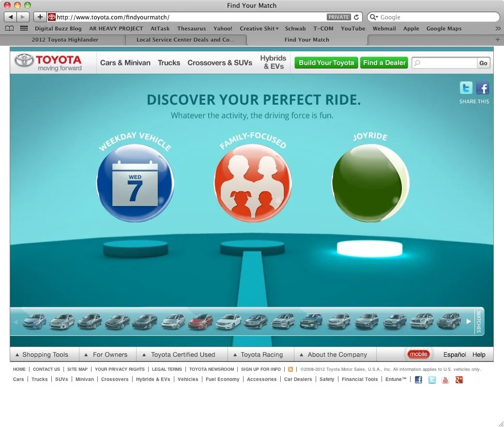Switch to 2012 Toyota Highlander tab
Viewport: 504px width, 427px height.
click(x=65, y=40)
